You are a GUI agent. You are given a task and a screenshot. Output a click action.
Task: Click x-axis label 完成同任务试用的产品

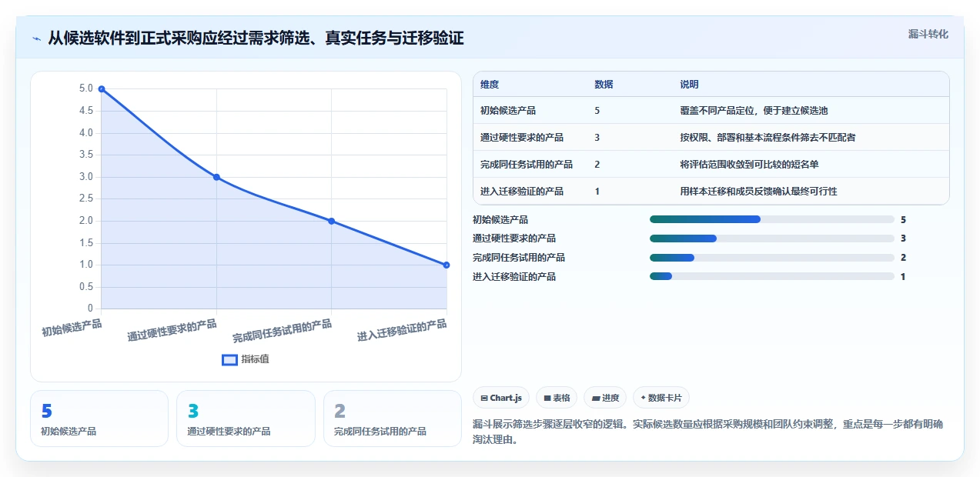pyautogui.click(x=282, y=331)
